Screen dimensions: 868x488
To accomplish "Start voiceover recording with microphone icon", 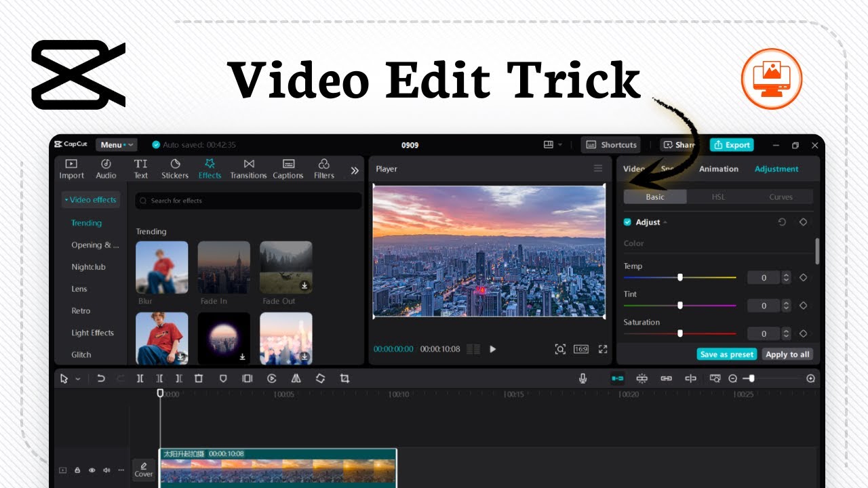I will tap(583, 378).
